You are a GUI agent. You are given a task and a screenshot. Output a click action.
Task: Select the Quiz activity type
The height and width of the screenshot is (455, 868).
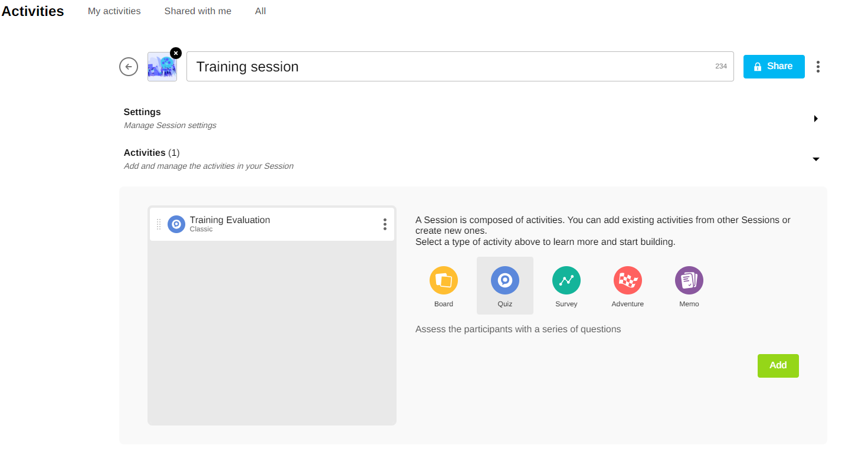coord(505,281)
